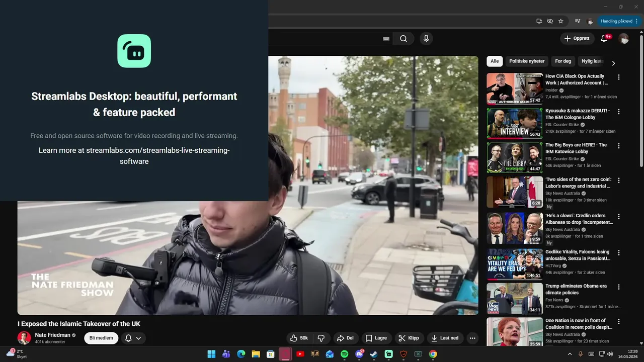The width and height of the screenshot is (644, 362).
Task: Open Google Chrome from taskbar
Action: click(x=433, y=354)
